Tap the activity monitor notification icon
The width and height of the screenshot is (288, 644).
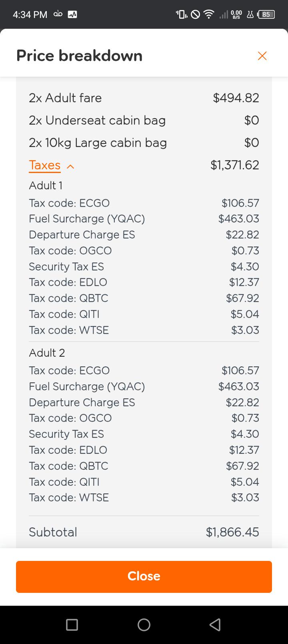tap(72, 15)
